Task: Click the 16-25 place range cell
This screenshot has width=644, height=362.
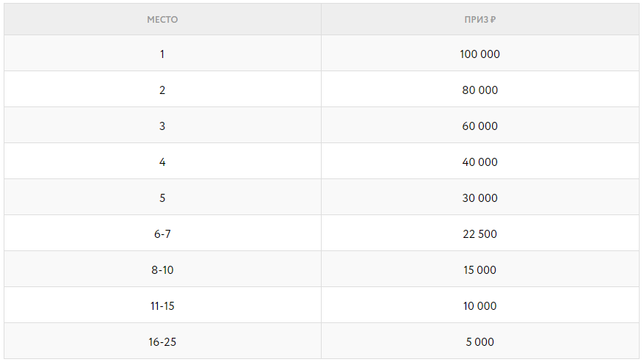Action: 162,342
